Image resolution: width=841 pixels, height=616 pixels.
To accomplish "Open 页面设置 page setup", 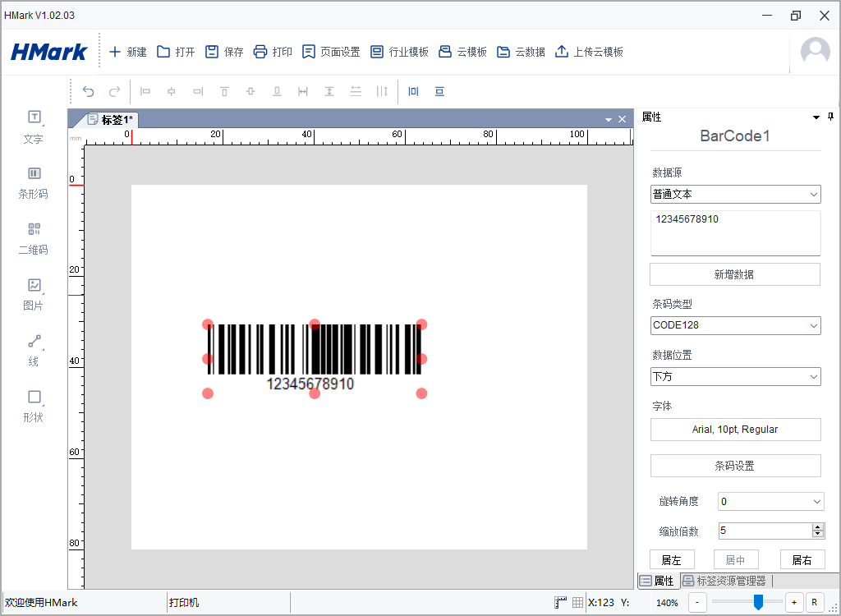I will coord(331,52).
